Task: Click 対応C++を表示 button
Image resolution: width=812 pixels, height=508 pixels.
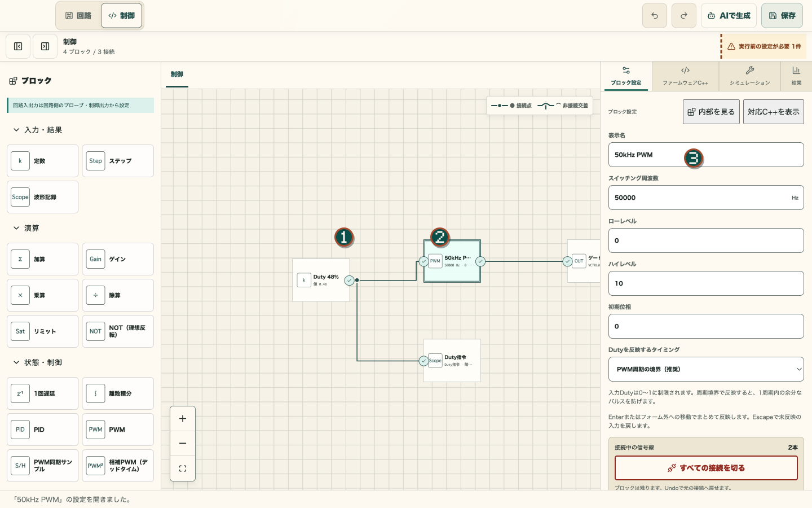Action: [773, 112]
